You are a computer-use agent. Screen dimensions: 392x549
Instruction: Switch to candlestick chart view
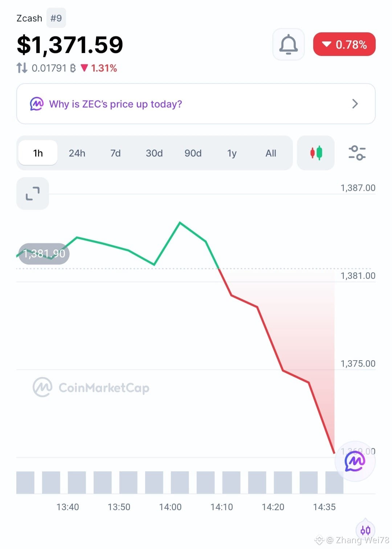[316, 153]
